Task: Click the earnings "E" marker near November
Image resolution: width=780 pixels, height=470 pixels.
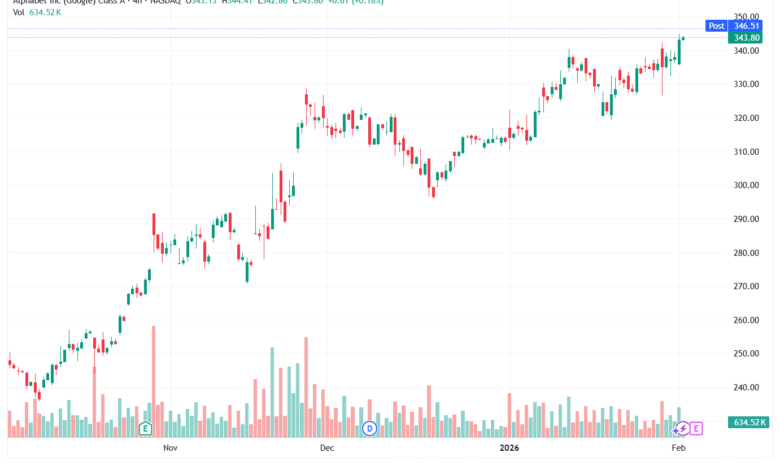Action: coord(146,428)
